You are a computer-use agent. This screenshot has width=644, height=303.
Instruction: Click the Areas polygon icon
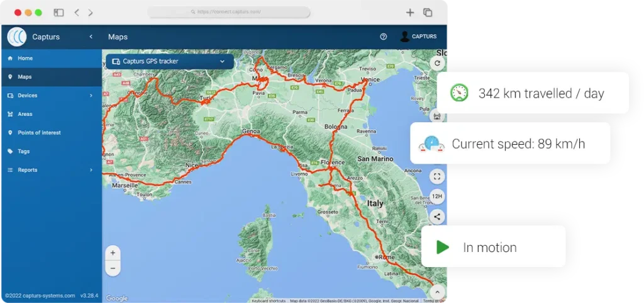[10, 114]
